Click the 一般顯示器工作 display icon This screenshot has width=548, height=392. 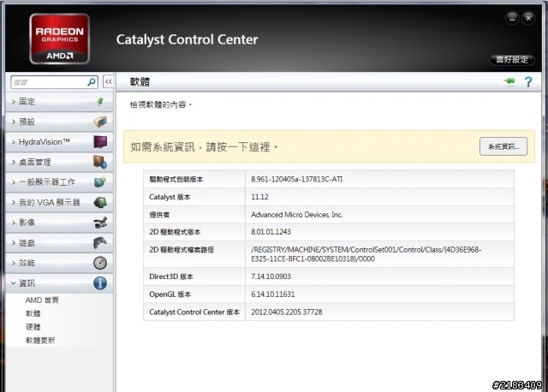pos(100,182)
